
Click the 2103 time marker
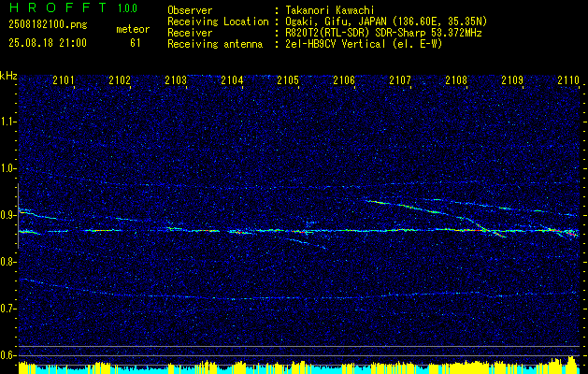[176, 79]
